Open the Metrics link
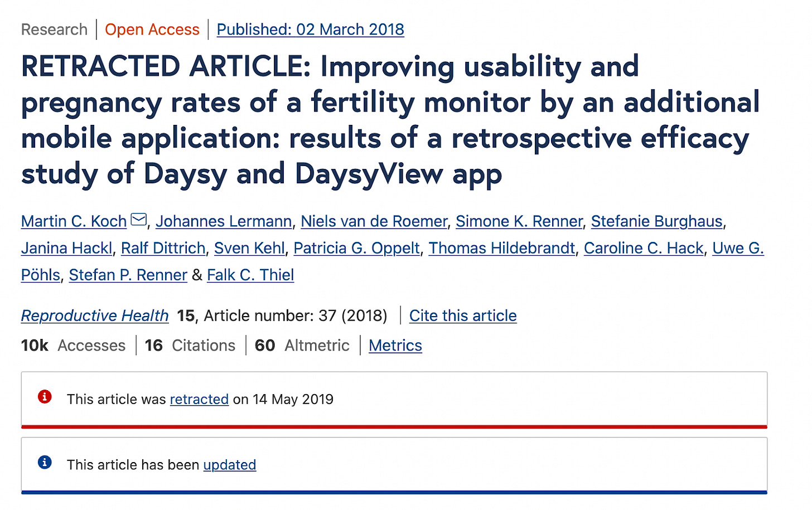 pyautogui.click(x=395, y=346)
